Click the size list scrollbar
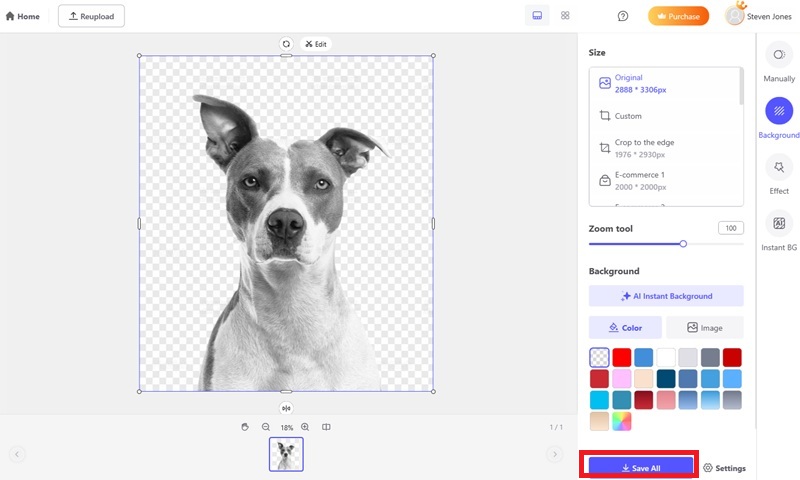 pyautogui.click(x=741, y=87)
